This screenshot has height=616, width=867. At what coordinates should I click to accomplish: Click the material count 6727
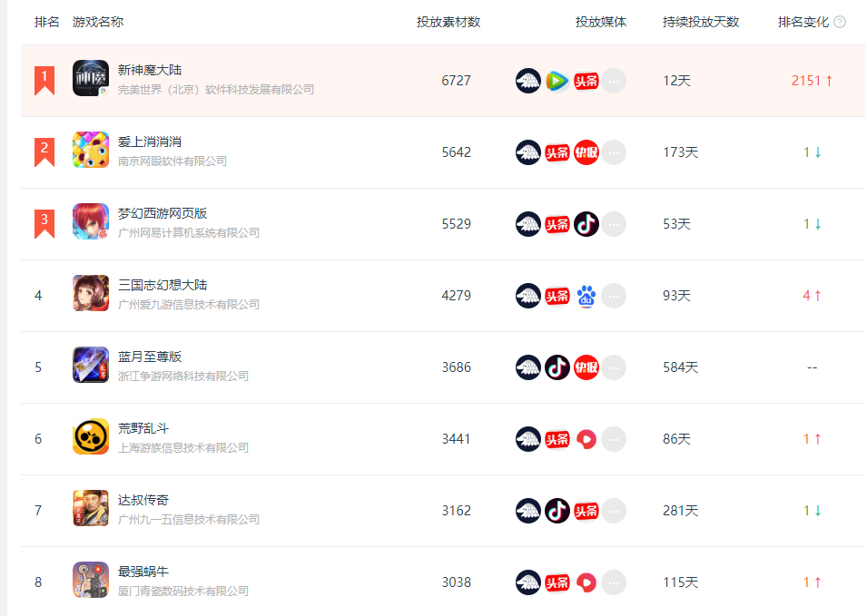pos(456,82)
